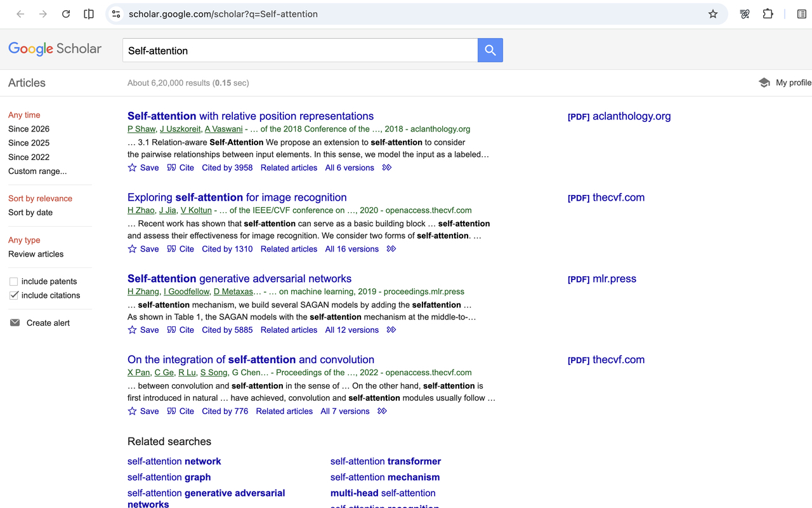Choose Sort by relevance
The image size is (812, 508).
(40, 198)
